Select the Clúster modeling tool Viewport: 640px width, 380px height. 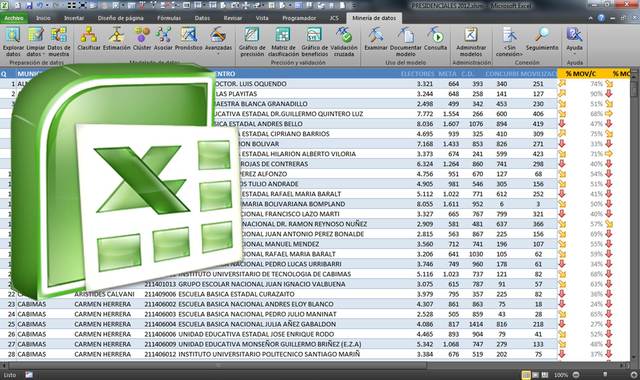pyautogui.click(x=142, y=39)
